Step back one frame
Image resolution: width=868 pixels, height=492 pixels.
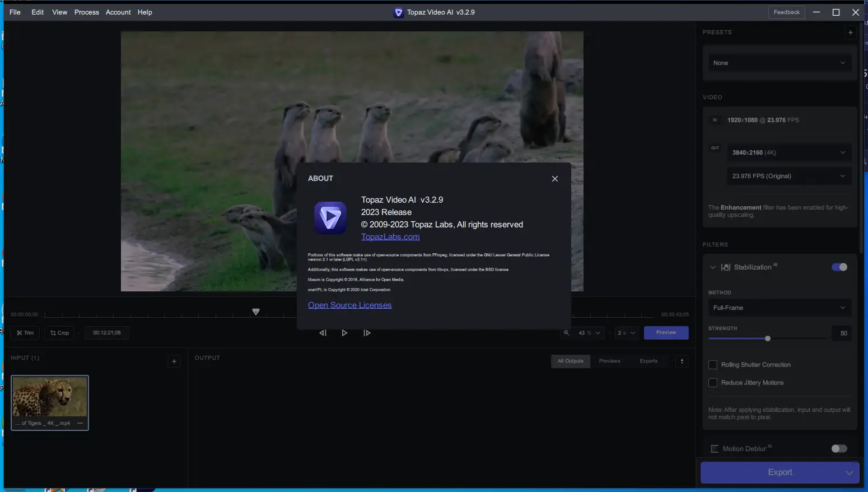(323, 333)
